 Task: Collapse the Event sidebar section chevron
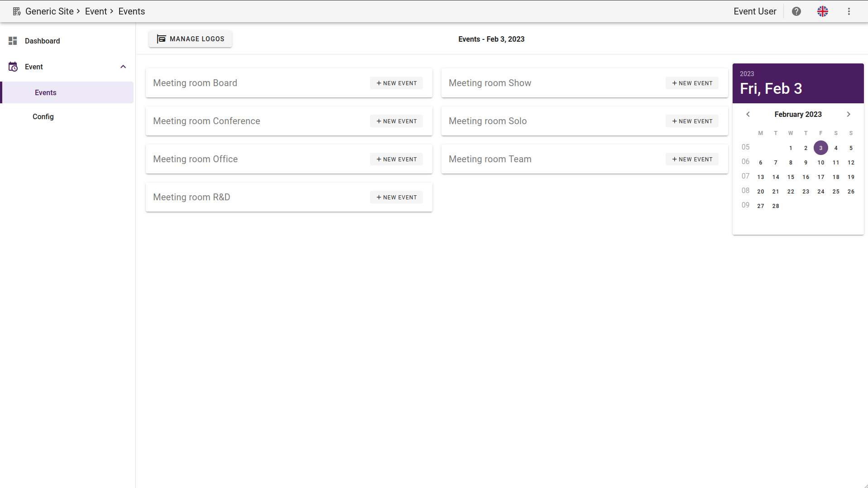coord(123,67)
